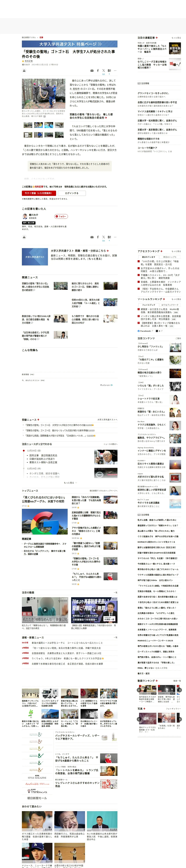Switch to the 昨日のトップ5 tab
186x868 pixels.
coord(170,257)
